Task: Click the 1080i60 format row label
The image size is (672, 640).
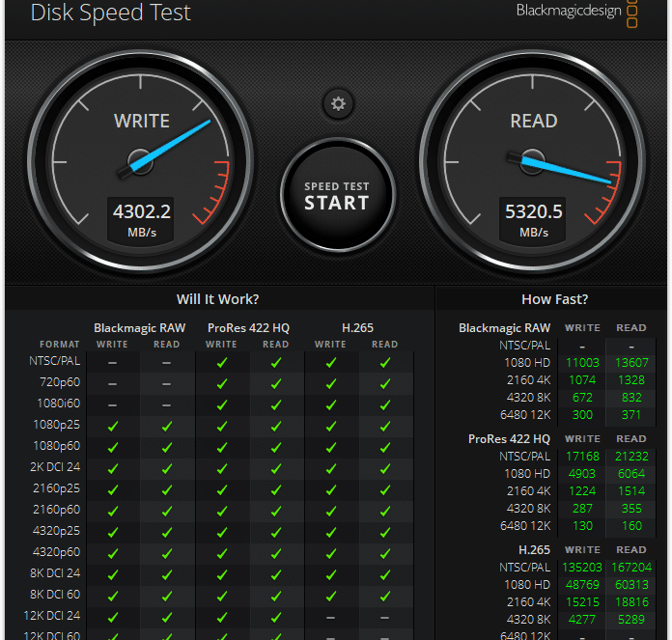Action: tap(59, 403)
